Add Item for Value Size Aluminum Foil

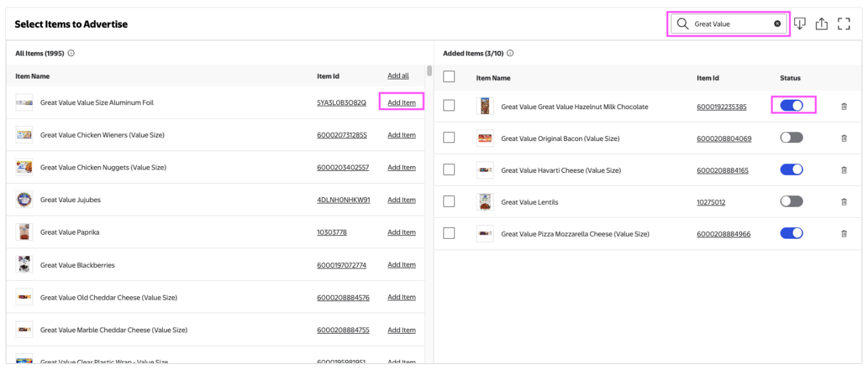click(401, 103)
